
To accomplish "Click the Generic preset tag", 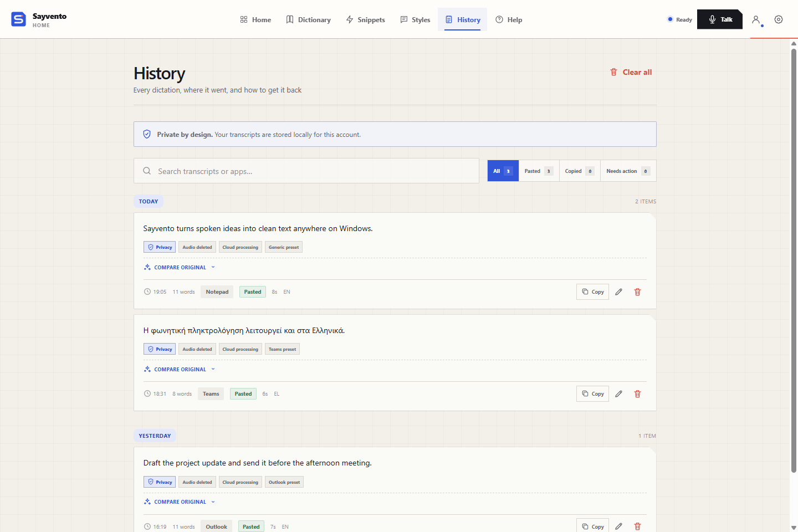I will 284,247.
